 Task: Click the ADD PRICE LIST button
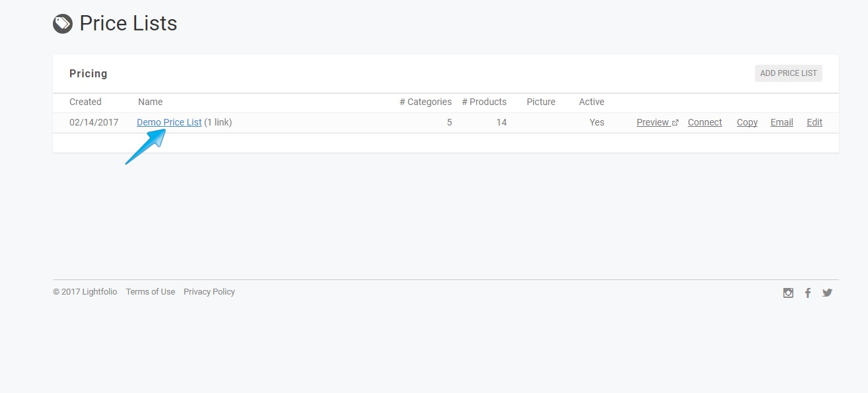789,73
